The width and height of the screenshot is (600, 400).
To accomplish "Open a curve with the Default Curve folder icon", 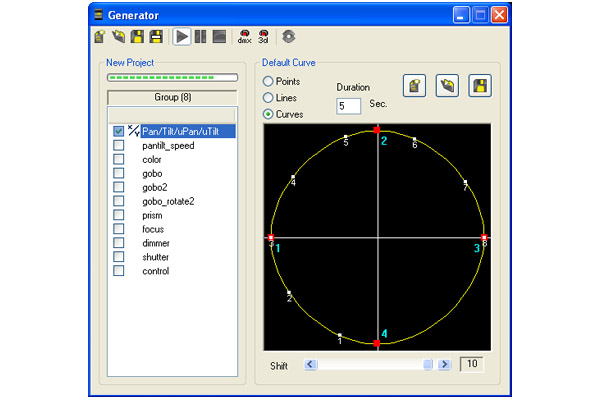I will coord(447,87).
